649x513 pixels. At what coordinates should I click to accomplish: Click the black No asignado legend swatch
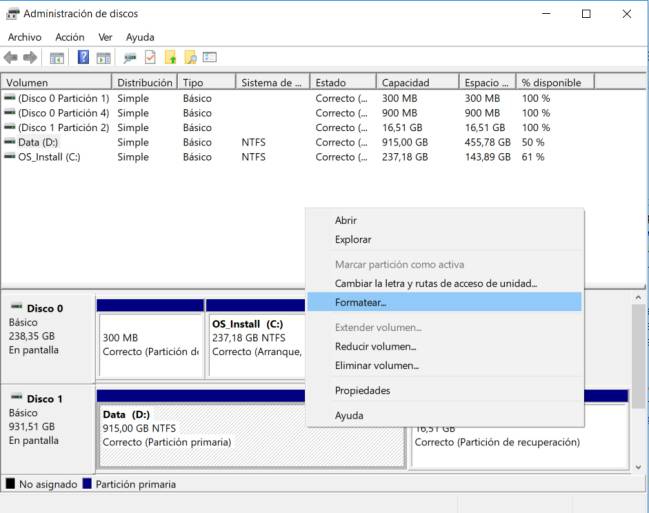coord(10,483)
